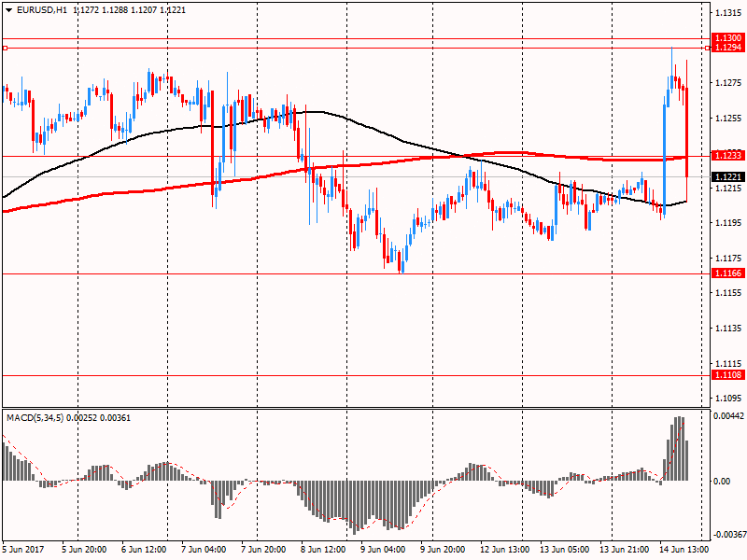Viewport: 747px width, 560px height.
Task: Click the 9 Jun 04:00 time label
Action: pos(383,549)
